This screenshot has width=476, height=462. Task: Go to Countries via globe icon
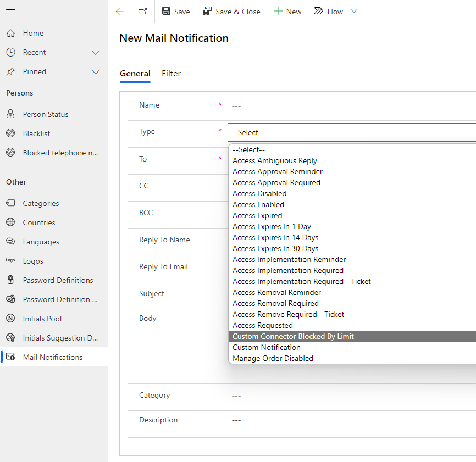click(x=10, y=222)
